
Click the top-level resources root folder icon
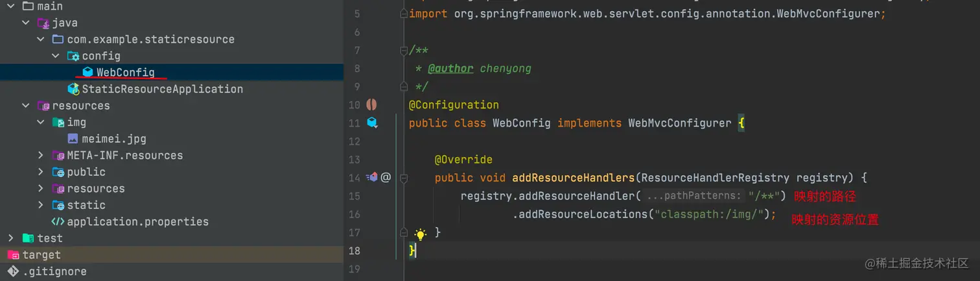(43, 106)
